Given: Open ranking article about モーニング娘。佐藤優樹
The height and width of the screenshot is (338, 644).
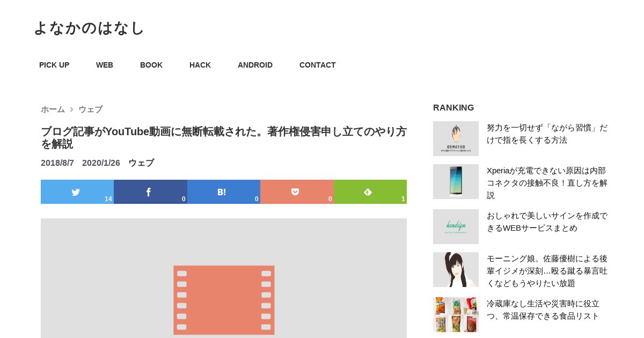Looking at the screenshot, I should [547, 270].
